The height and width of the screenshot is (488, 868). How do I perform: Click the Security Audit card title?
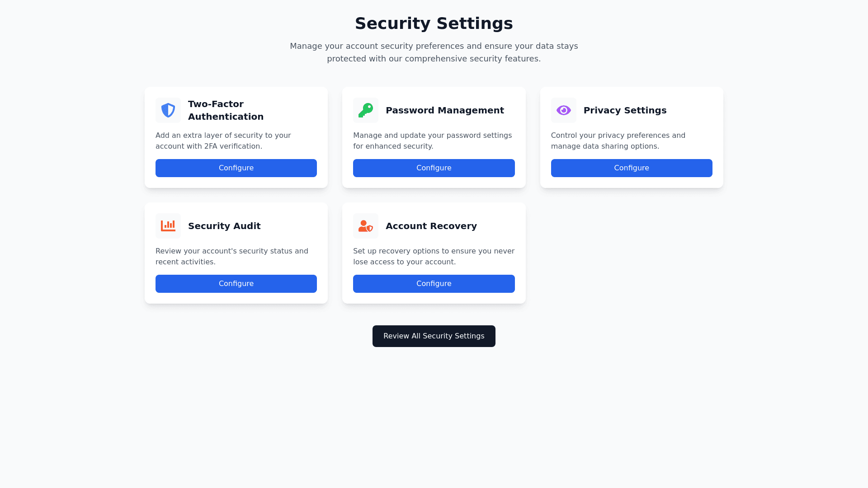pyautogui.click(x=224, y=226)
